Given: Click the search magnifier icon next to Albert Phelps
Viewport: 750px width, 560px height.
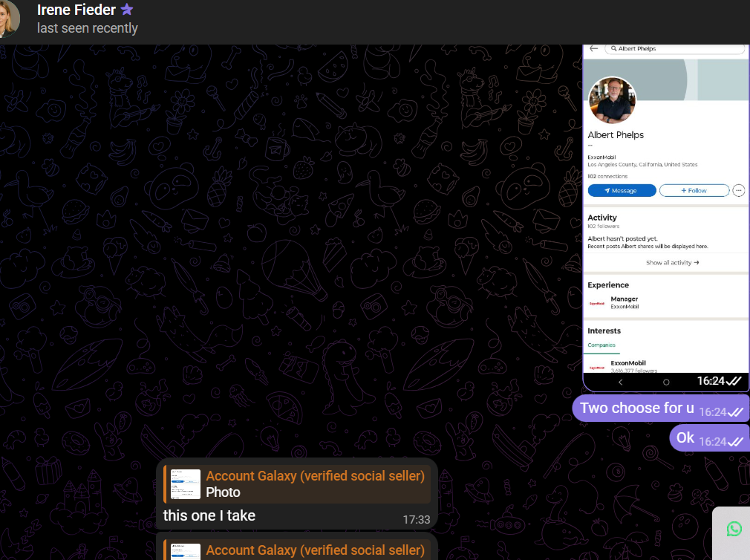Looking at the screenshot, I should pyautogui.click(x=613, y=48).
